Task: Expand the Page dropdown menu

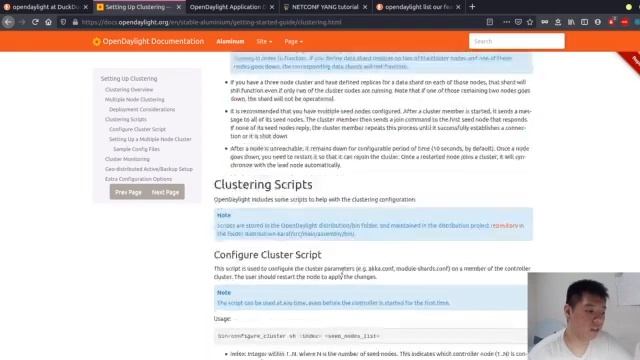Action: tap(293, 42)
